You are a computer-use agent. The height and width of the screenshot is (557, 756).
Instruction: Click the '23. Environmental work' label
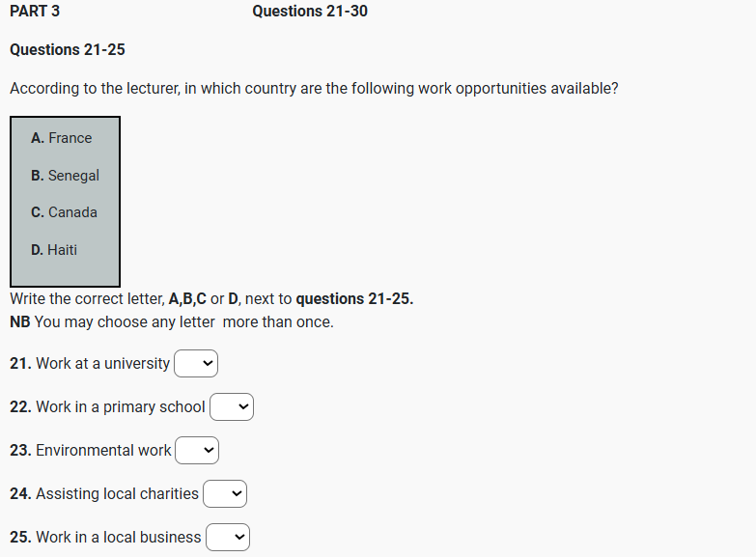coord(91,451)
